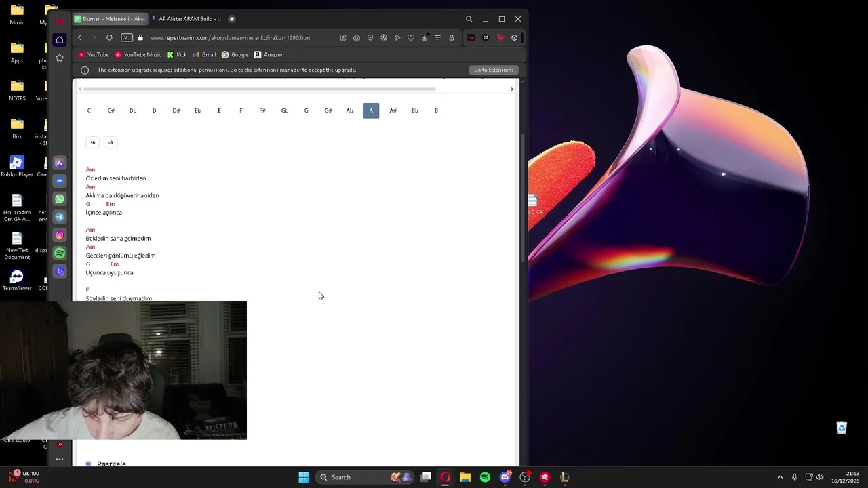
Task: Open Messenger in Opera sidebar
Action: 60,181
